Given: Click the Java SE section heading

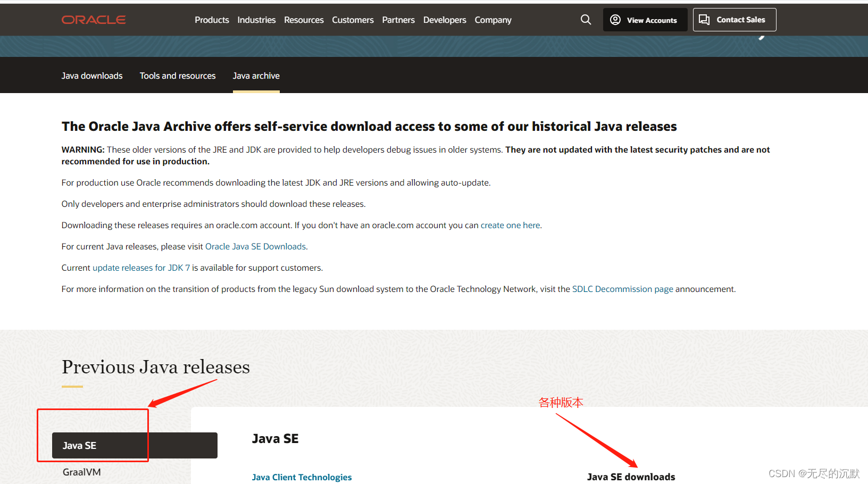Looking at the screenshot, I should pos(275,439).
